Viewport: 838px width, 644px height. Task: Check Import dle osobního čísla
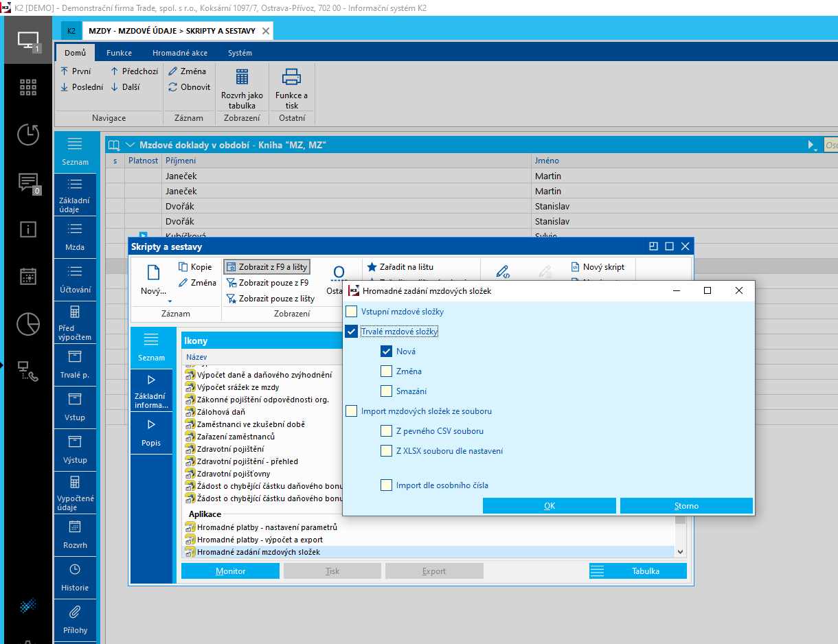click(386, 485)
